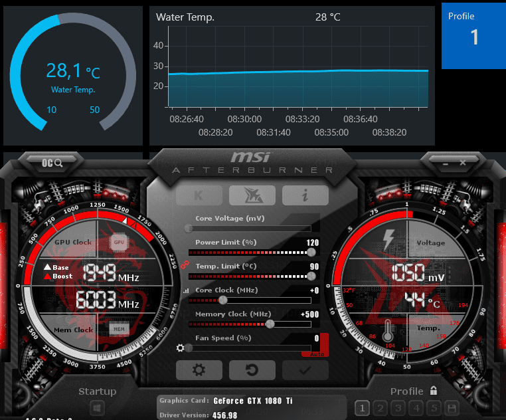
Task: Click the lightning bolt voltage icon
Action: click(388, 240)
